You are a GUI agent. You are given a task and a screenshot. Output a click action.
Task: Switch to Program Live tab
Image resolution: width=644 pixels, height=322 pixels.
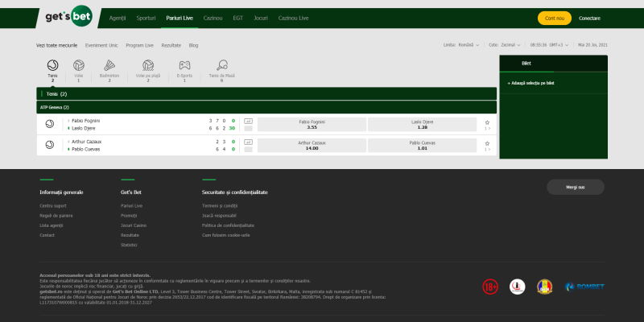[x=139, y=46]
